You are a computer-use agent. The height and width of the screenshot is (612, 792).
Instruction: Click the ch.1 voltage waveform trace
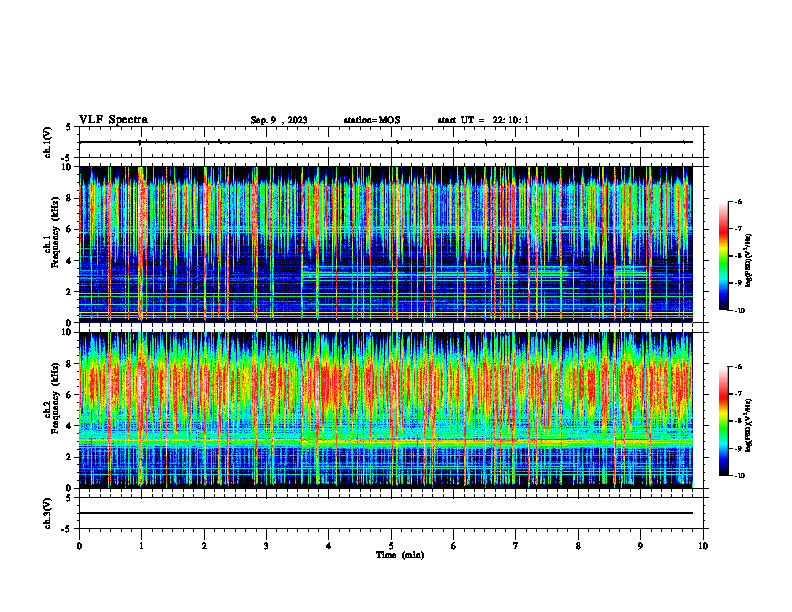click(x=386, y=142)
